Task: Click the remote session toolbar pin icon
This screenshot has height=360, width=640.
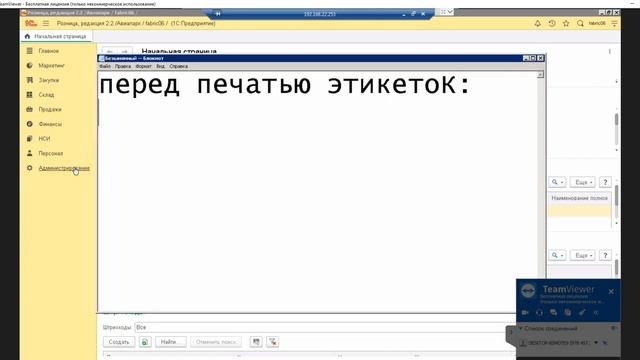Action: click(x=218, y=14)
